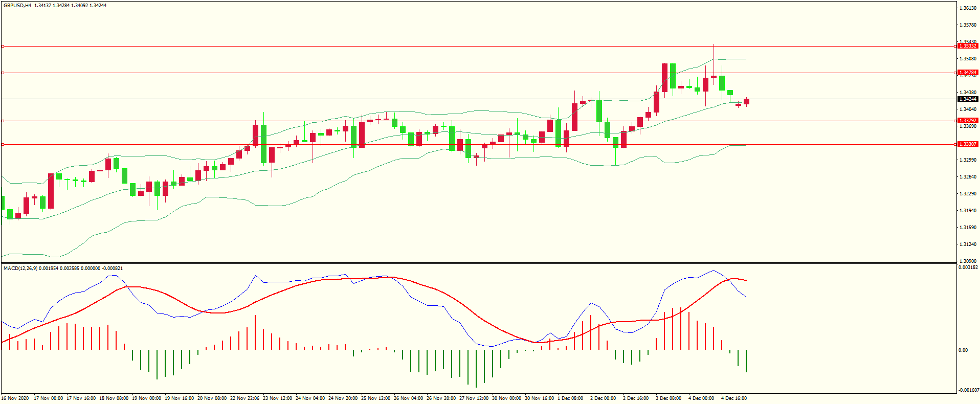Select the current price label 1.34244
Viewport: 980px width, 404px height.
967,99
